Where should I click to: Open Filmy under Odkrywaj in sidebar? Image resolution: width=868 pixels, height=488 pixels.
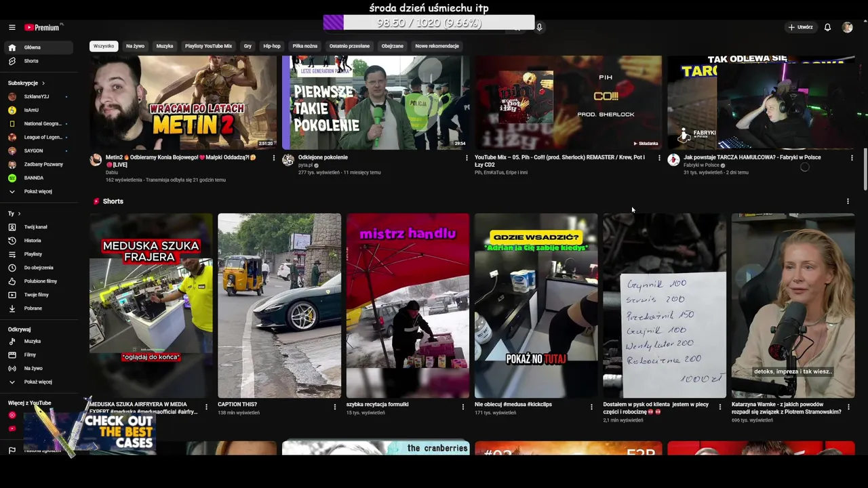[39, 354]
